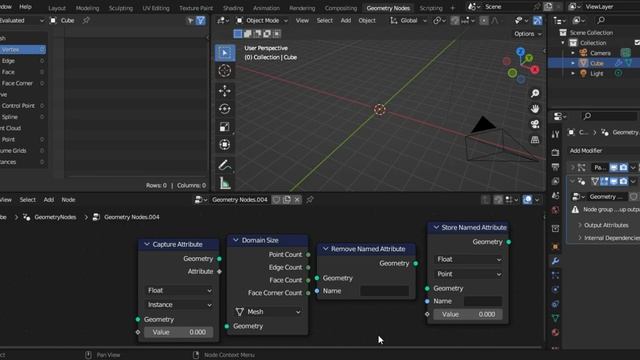Toggle render display of Geometry Nodes modifier
Image resolution: width=640 pixels, height=360 pixels.
click(x=623, y=181)
